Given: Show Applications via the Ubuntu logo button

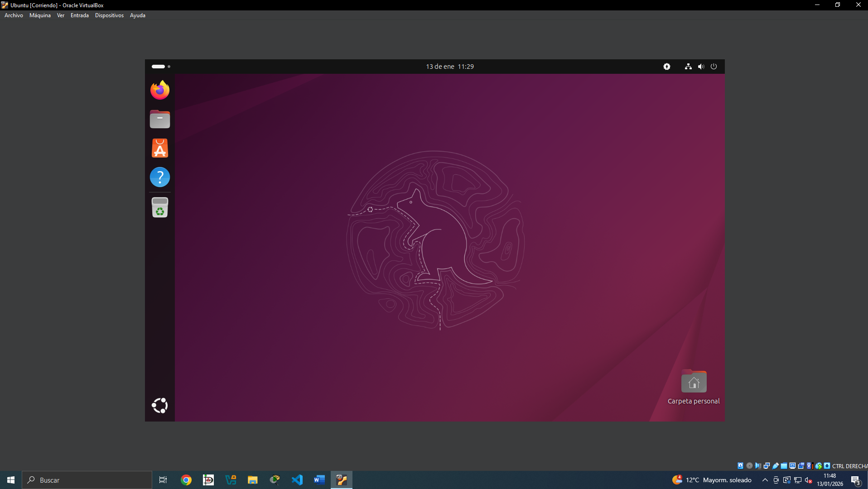Looking at the screenshot, I should pyautogui.click(x=160, y=405).
